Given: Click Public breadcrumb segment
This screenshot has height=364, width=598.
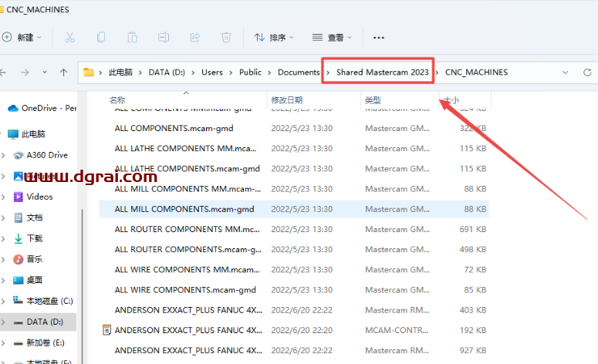Looking at the screenshot, I should 250,72.
